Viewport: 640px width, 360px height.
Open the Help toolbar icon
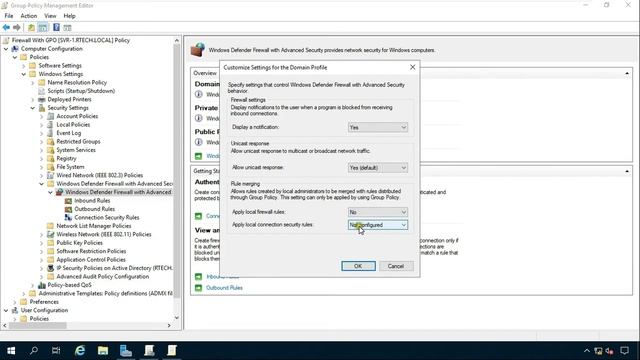(56, 28)
